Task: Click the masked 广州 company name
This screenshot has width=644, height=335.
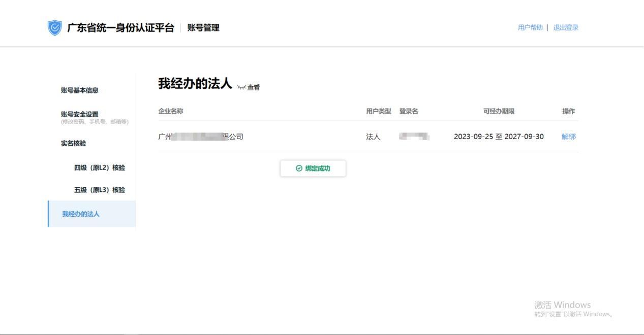Action: coord(201,137)
